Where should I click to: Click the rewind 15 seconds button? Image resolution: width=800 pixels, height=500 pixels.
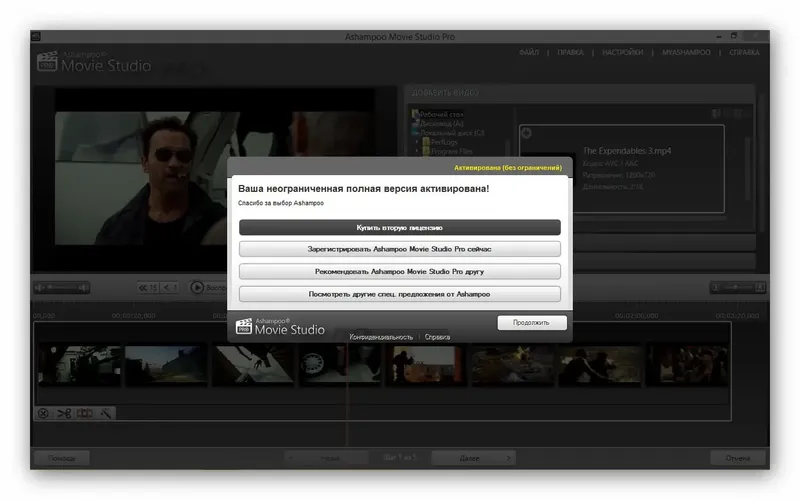147,288
